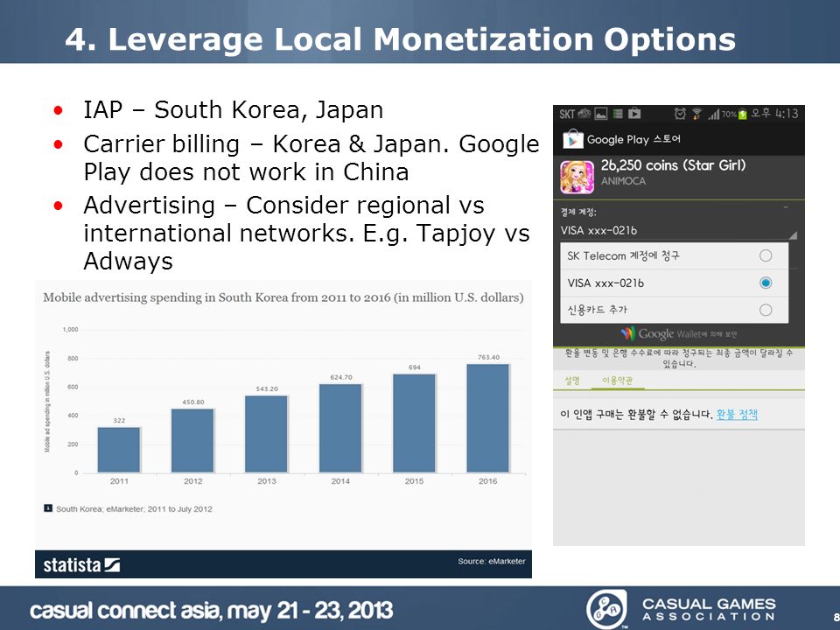
Task: Select the VISA xxx-0216 radio option in list
Action: pos(766,283)
